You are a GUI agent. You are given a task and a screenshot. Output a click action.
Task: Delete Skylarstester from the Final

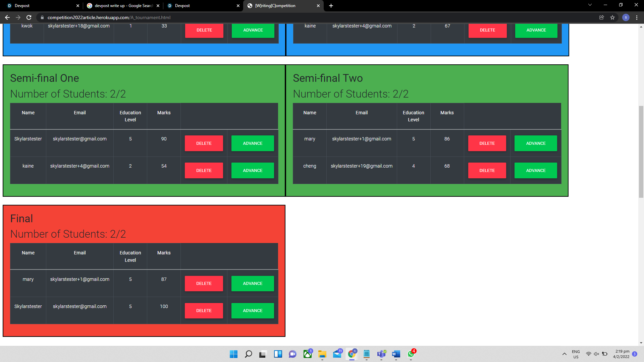[x=204, y=311]
